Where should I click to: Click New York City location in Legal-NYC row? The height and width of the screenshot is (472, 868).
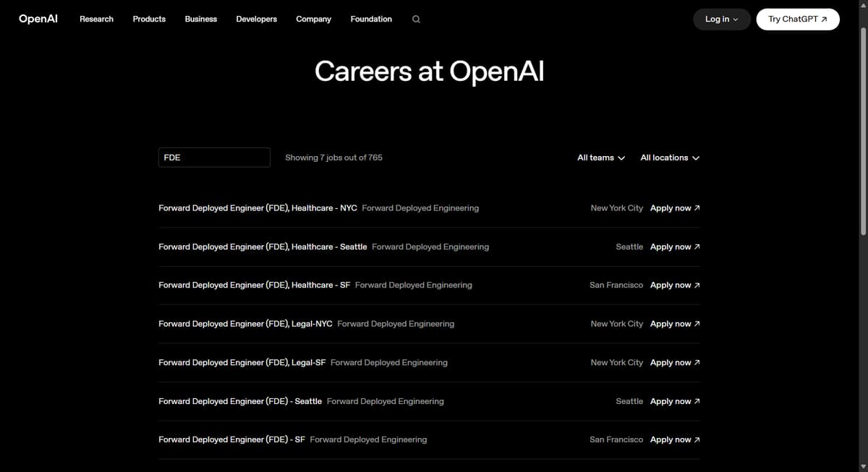(x=617, y=324)
